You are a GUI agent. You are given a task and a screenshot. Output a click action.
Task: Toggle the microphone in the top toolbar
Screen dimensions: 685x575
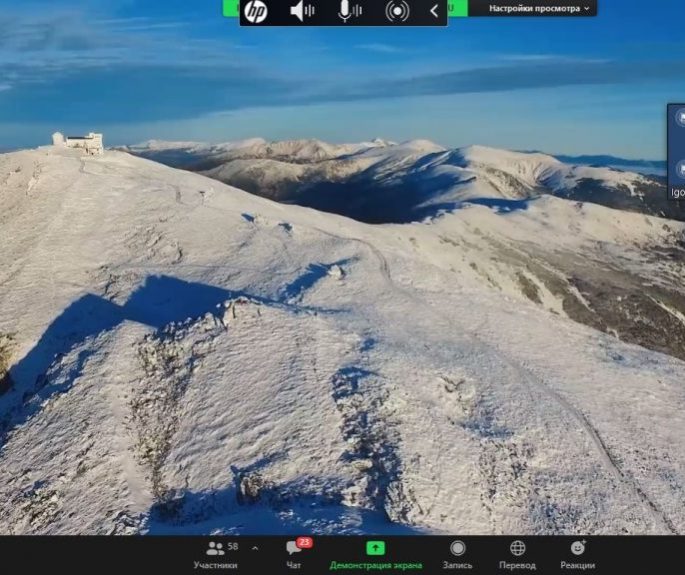click(348, 11)
